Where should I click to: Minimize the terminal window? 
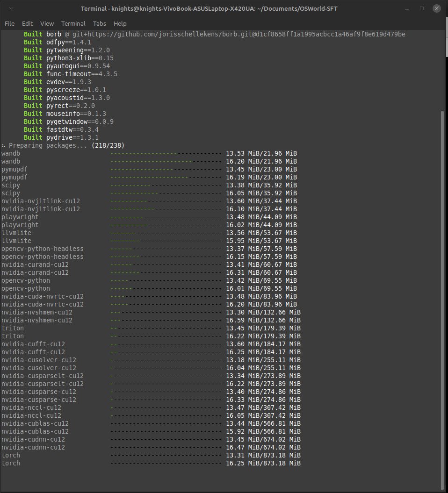pos(407,8)
